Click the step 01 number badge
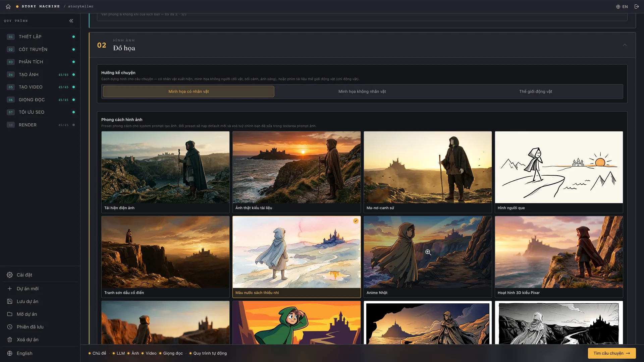The height and width of the screenshot is (362, 644). [x=11, y=37]
